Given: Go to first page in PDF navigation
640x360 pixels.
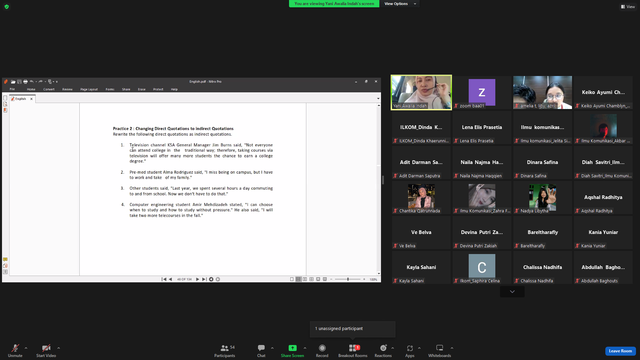Looking at the screenshot, I should pyautogui.click(x=164, y=279).
